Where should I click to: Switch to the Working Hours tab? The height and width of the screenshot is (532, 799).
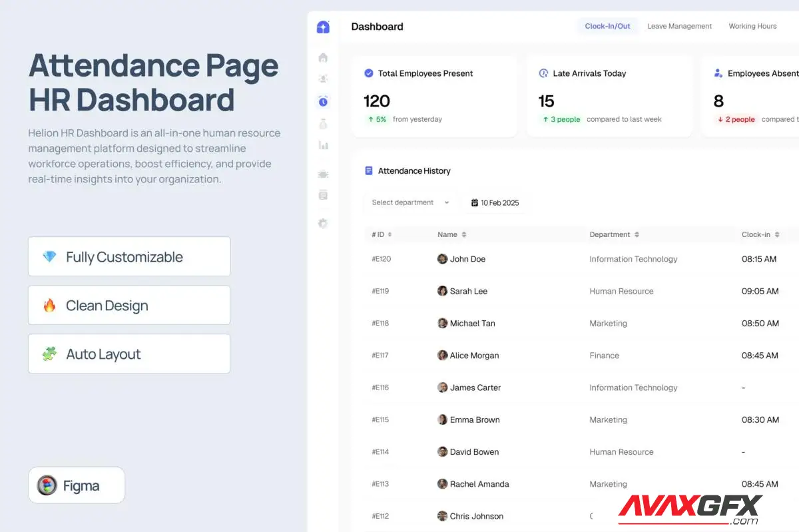click(x=752, y=26)
